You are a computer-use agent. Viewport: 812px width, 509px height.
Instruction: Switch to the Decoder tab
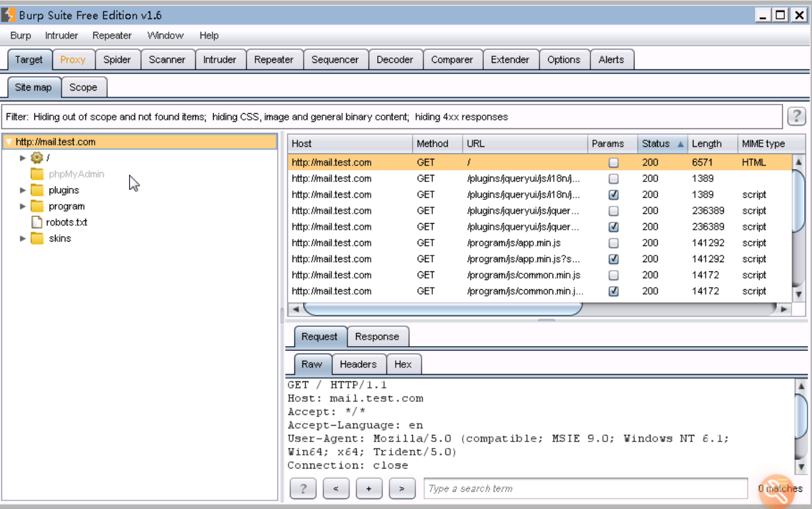[395, 60]
